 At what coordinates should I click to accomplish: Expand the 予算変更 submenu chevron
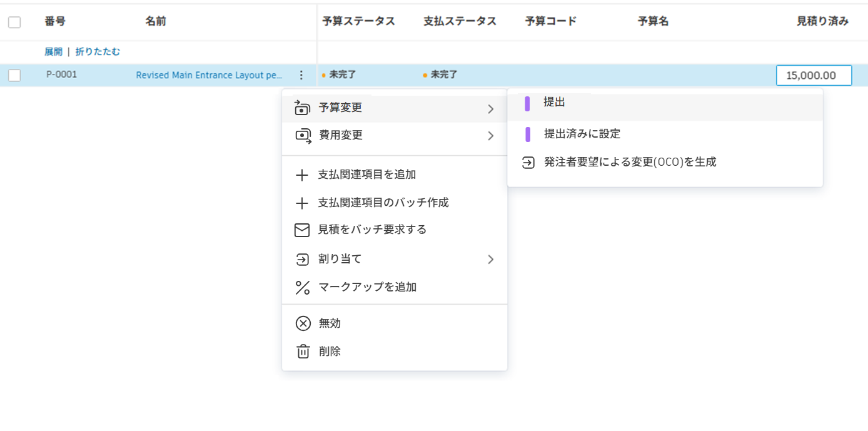(492, 107)
